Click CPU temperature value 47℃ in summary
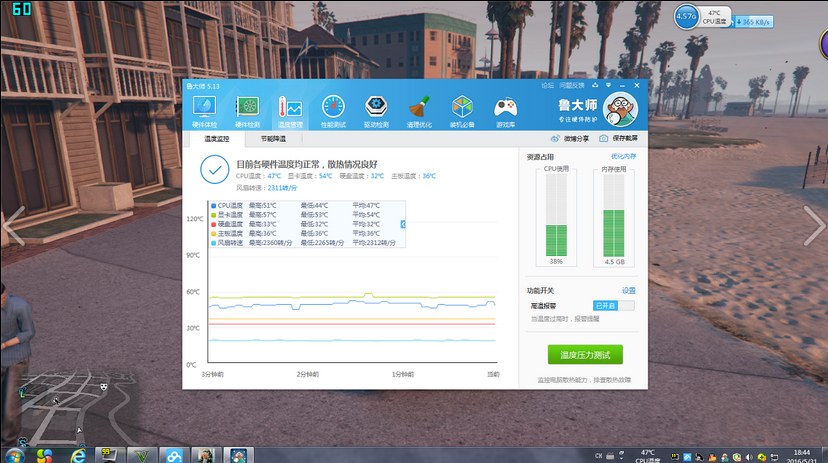The height and width of the screenshot is (463, 828). click(x=274, y=176)
